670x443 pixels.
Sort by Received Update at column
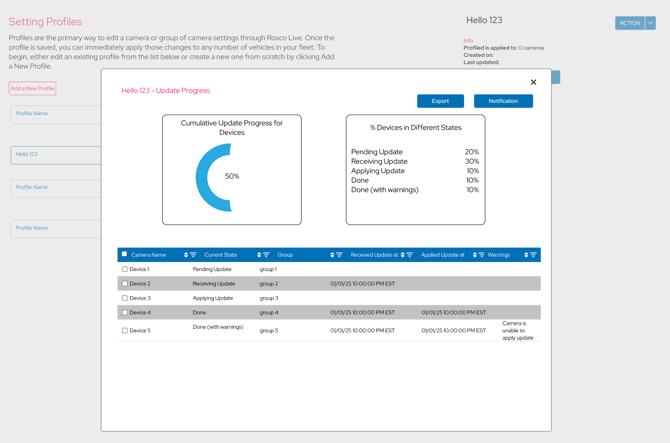[x=403, y=255]
